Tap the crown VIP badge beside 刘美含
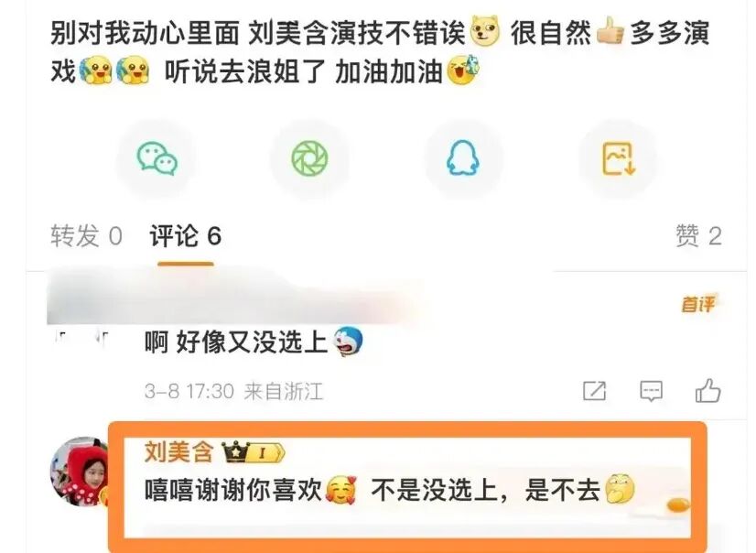Image resolution: width=756 pixels, height=553 pixels. 254,452
